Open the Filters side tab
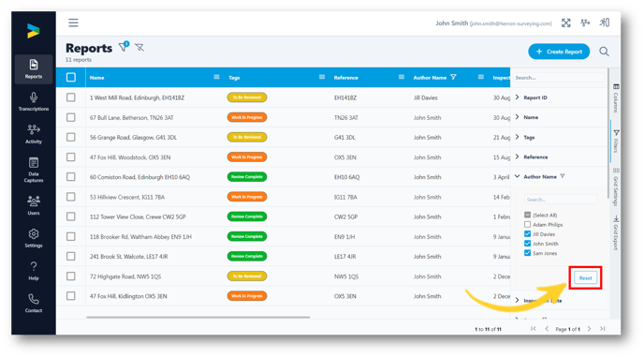 616,142
